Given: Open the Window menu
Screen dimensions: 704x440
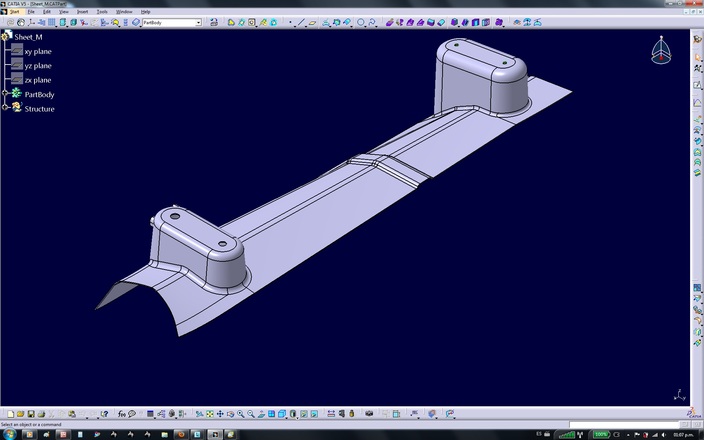Looking at the screenshot, I should 124,12.
